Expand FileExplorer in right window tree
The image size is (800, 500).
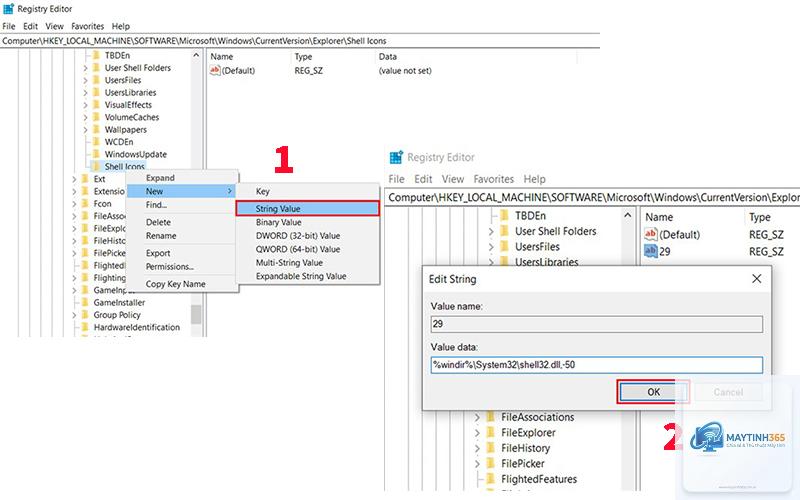pos(477,433)
